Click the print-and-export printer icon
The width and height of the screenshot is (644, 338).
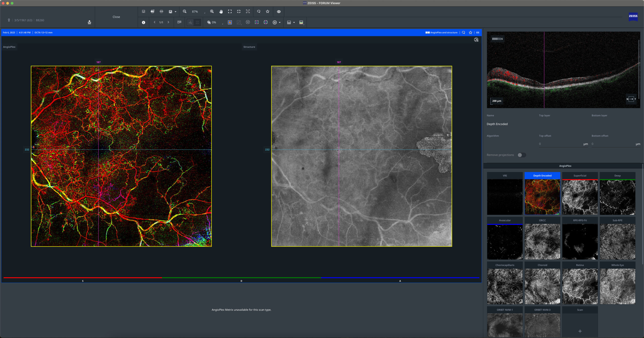click(x=152, y=11)
